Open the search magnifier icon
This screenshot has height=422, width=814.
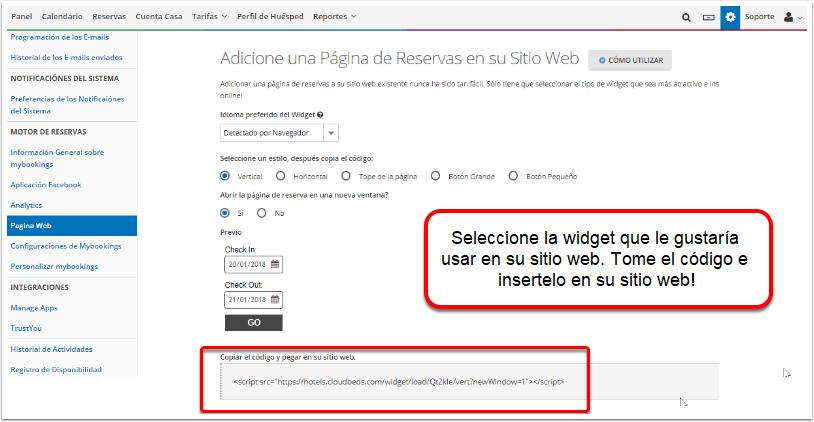(x=686, y=17)
